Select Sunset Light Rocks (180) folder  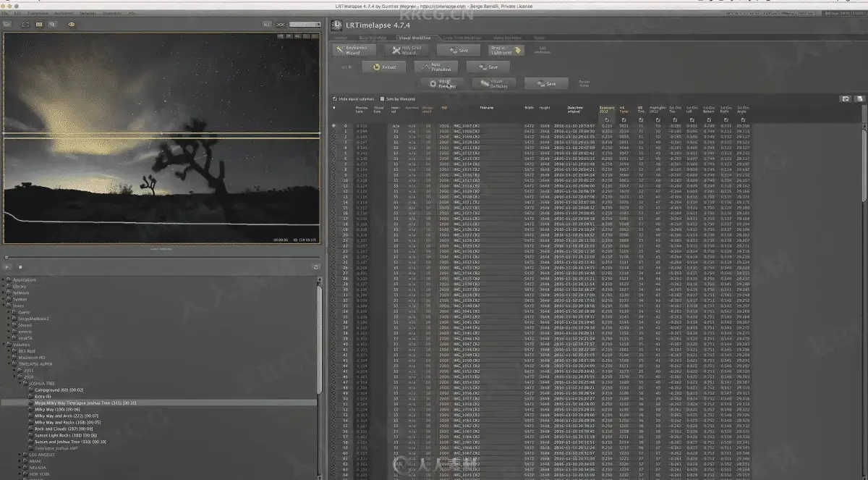point(65,435)
